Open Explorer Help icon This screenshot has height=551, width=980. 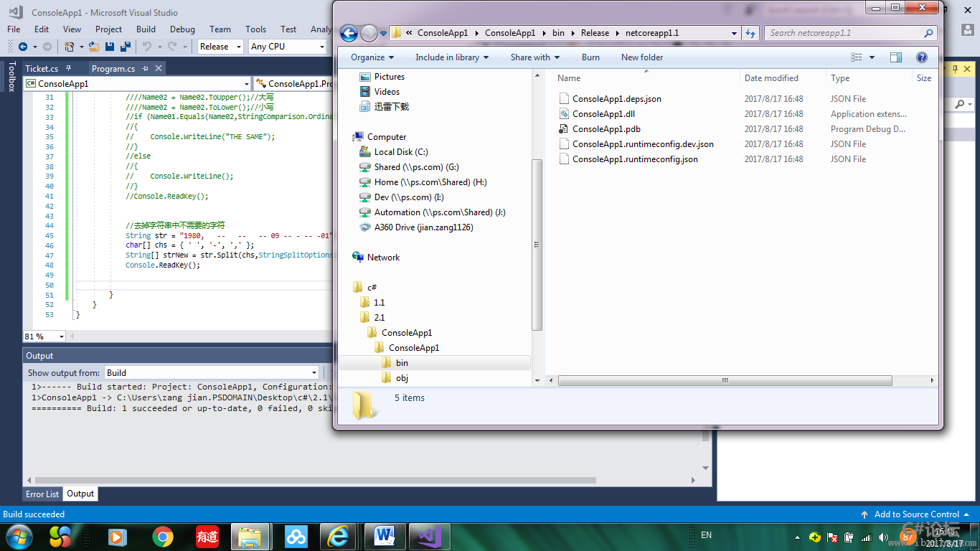click(x=922, y=57)
